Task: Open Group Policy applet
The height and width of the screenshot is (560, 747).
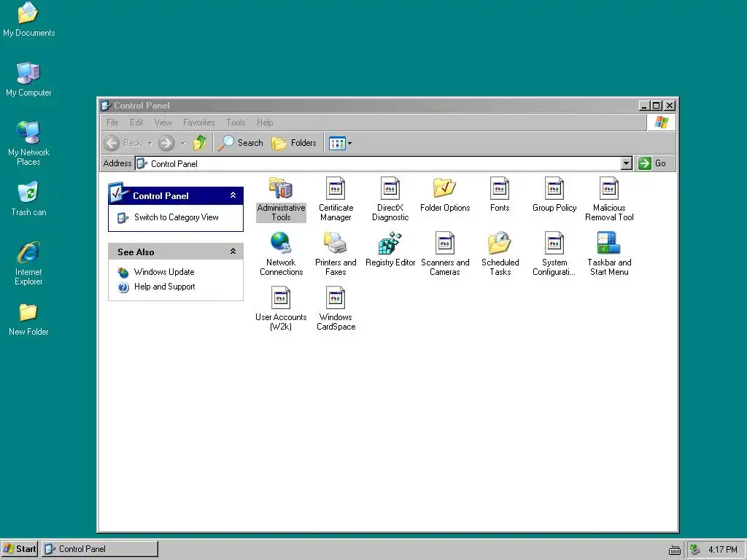Action: (554, 194)
